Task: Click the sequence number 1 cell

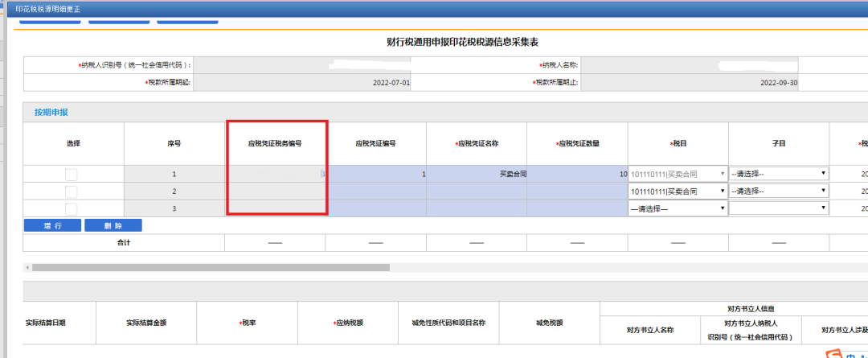Action: click(174, 174)
